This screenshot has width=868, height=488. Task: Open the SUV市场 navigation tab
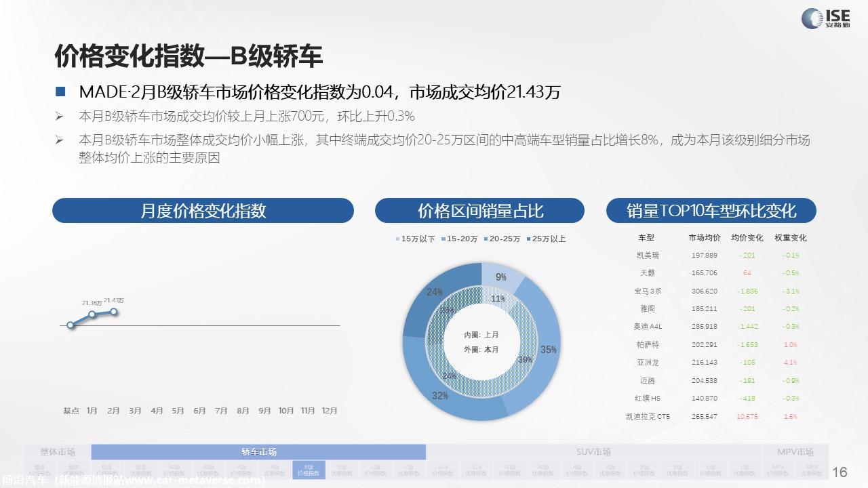[593, 452]
